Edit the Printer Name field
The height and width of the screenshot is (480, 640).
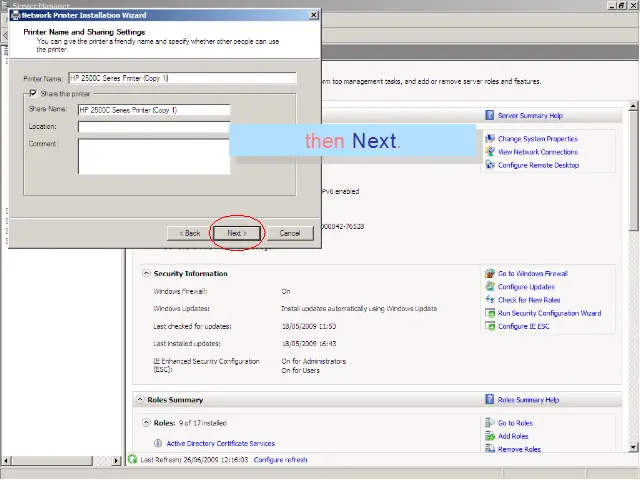tap(182, 78)
